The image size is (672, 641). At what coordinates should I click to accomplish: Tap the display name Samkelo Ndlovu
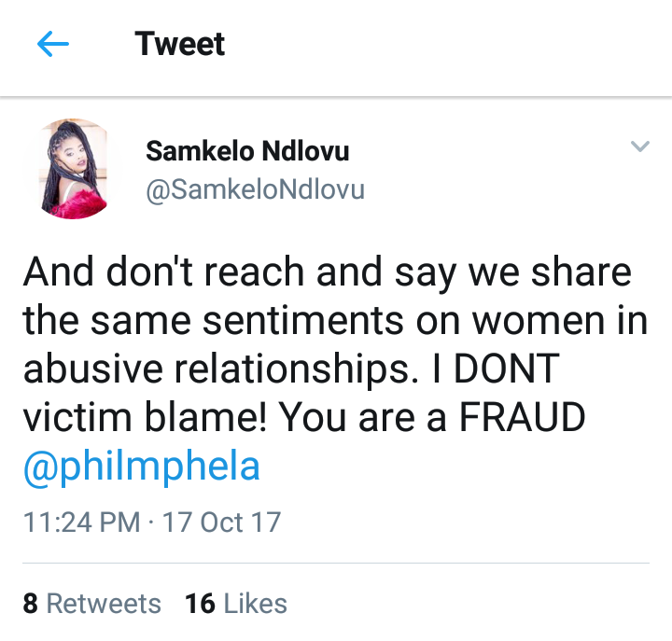tap(247, 151)
